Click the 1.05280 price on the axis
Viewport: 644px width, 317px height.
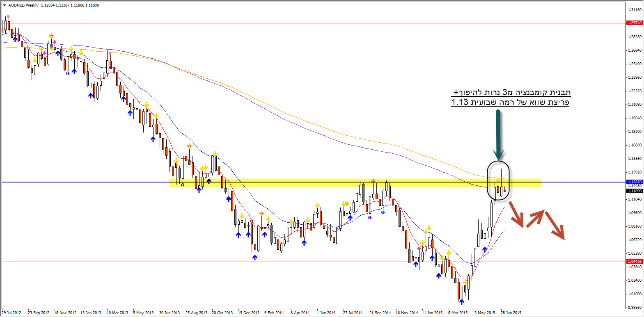635,253
